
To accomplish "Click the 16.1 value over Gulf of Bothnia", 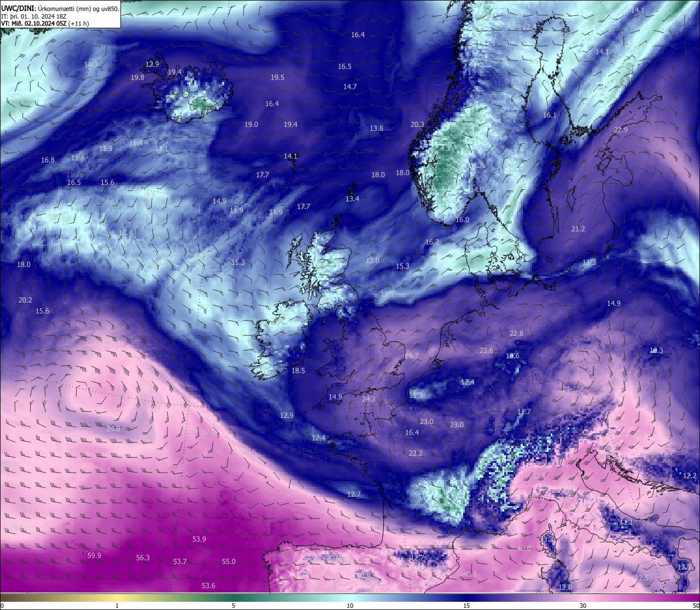I will [550, 115].
